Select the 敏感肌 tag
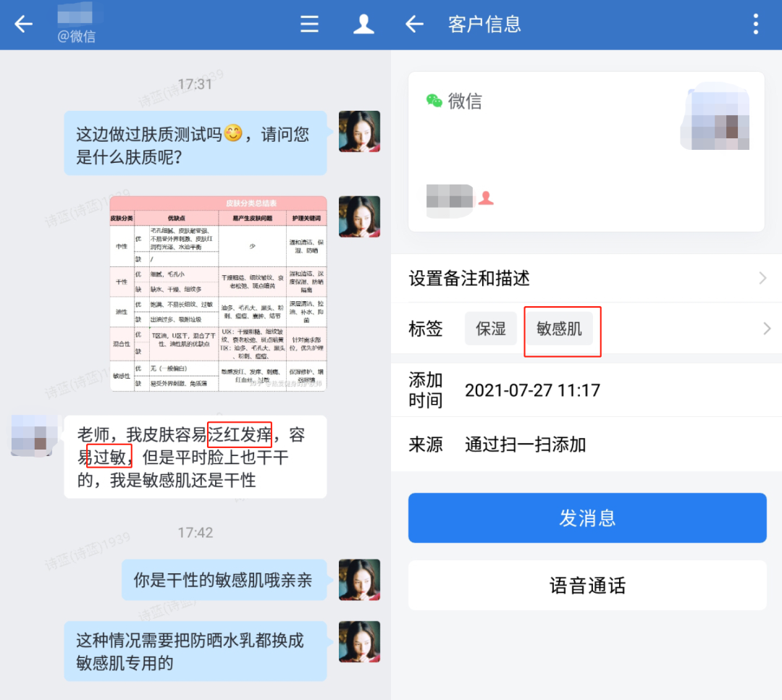 559,329
